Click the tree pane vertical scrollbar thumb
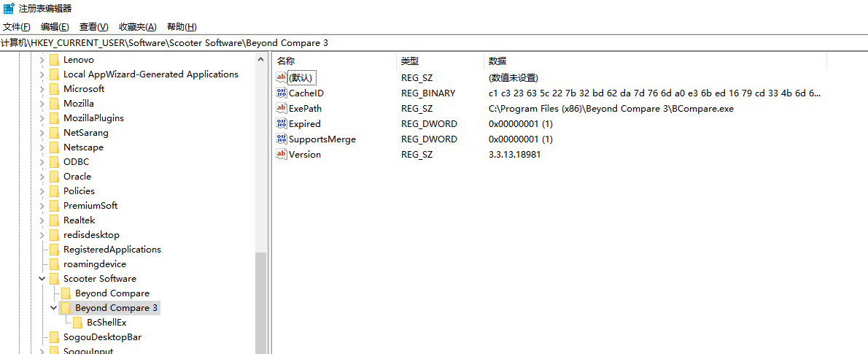Image resolution: width=868 pixels, height=354 pixels. click(260, 304)
